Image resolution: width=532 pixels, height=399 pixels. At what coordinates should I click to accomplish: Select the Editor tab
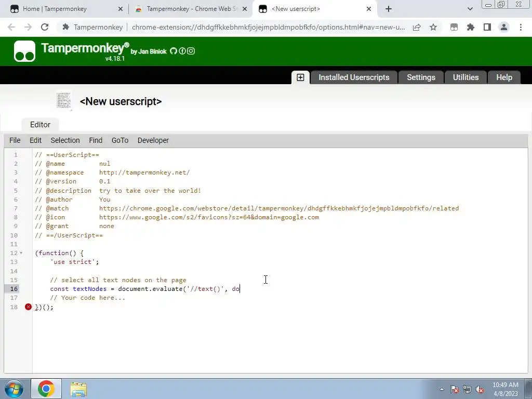40,125
